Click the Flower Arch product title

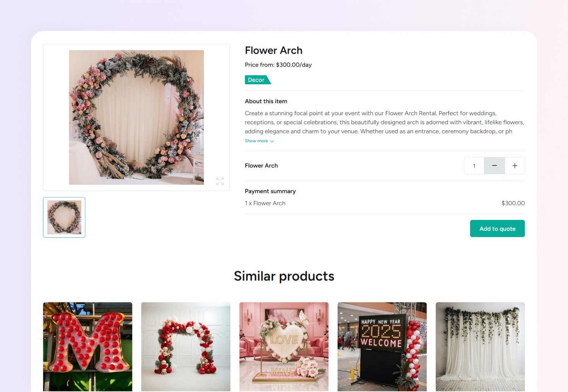[x=274, y=50]
